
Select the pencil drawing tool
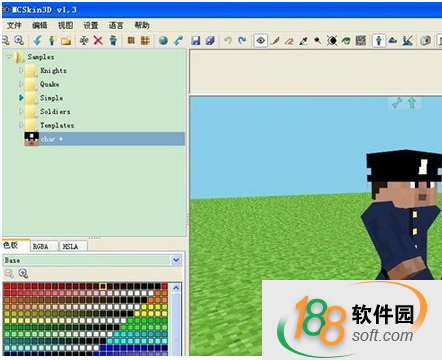[275, 41]
